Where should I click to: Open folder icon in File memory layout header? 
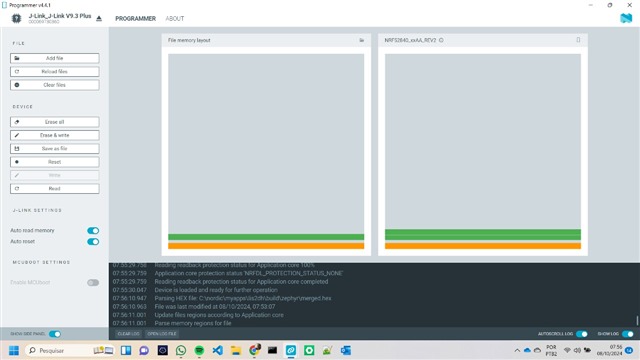tap(362, 40)
